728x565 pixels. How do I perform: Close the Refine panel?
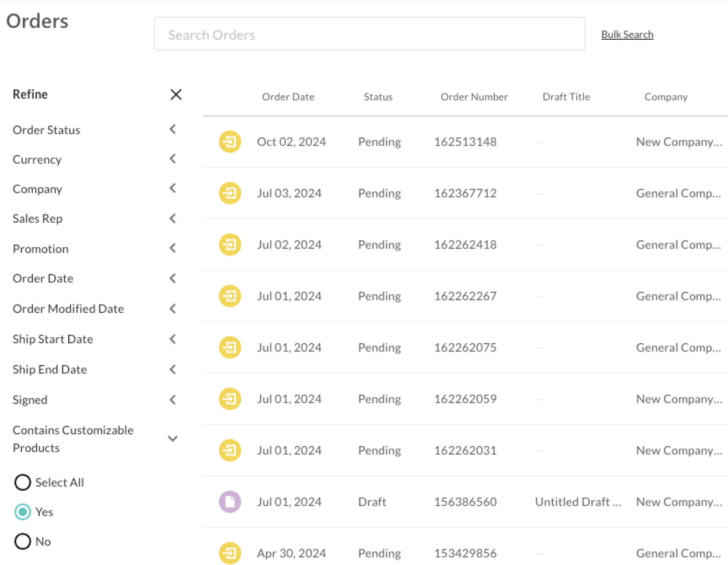point(176,94)
